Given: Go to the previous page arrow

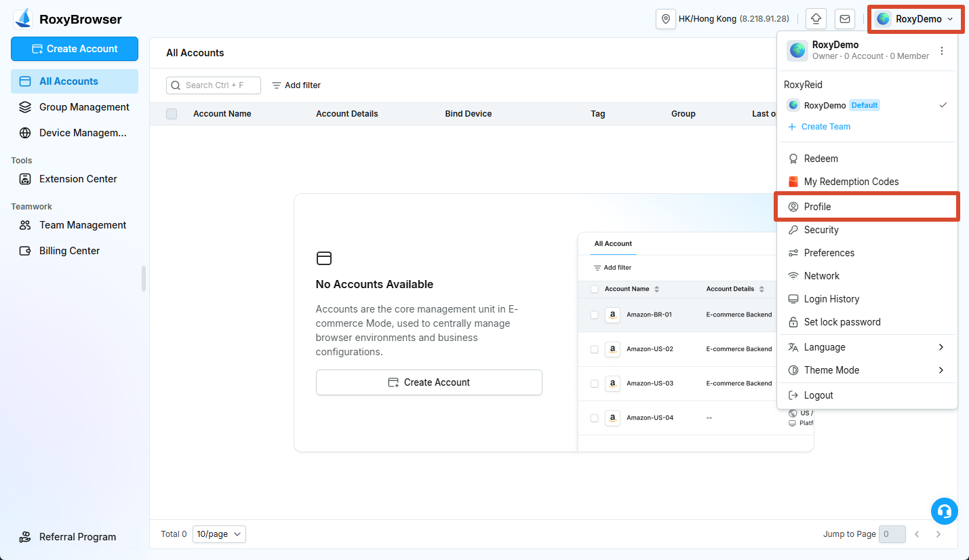Looking at the screenshot, I should [917, 534].
